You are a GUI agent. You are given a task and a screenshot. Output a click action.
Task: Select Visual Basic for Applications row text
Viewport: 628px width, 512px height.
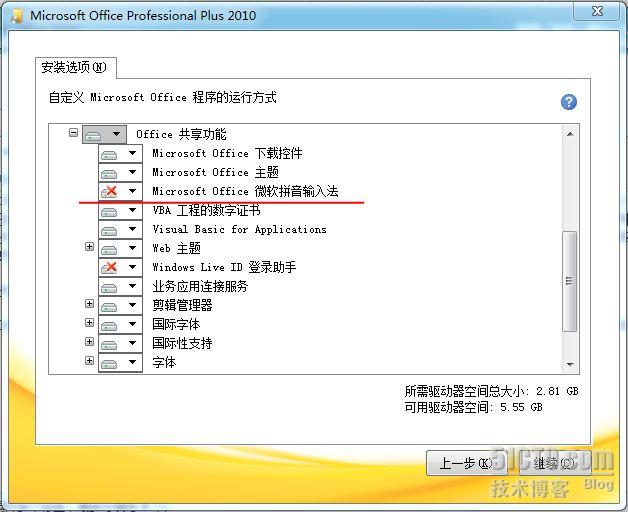(x=239, y=230)
